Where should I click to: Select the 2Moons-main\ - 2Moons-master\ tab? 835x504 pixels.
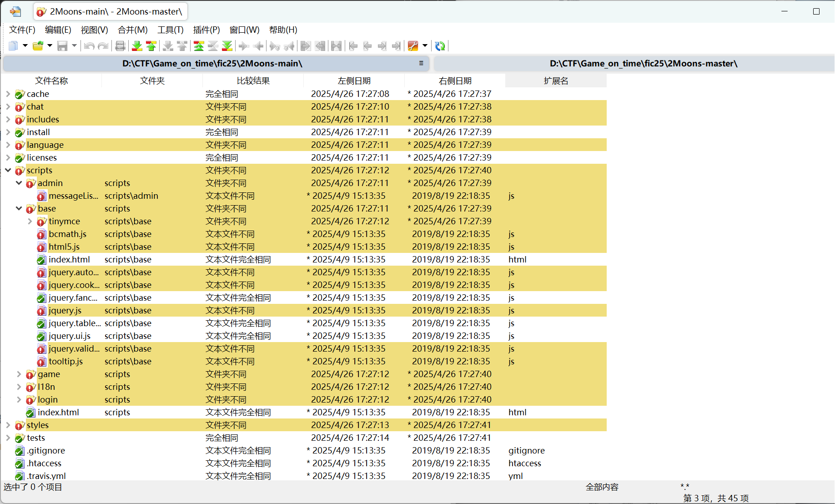click(111, 12)
